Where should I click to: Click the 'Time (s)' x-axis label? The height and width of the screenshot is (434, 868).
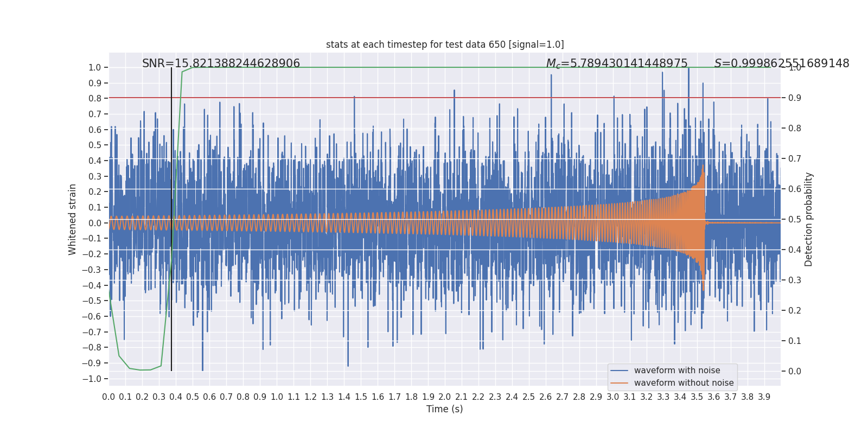coord(445,409)
